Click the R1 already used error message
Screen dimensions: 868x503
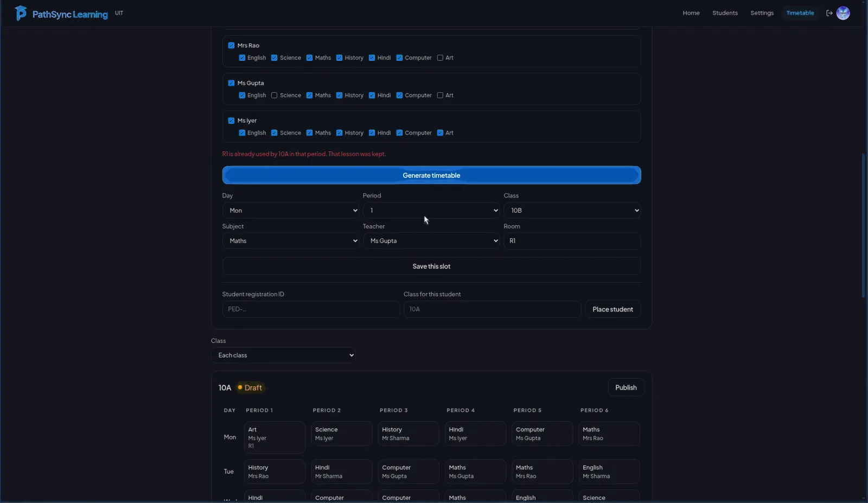tap(304, 154)
